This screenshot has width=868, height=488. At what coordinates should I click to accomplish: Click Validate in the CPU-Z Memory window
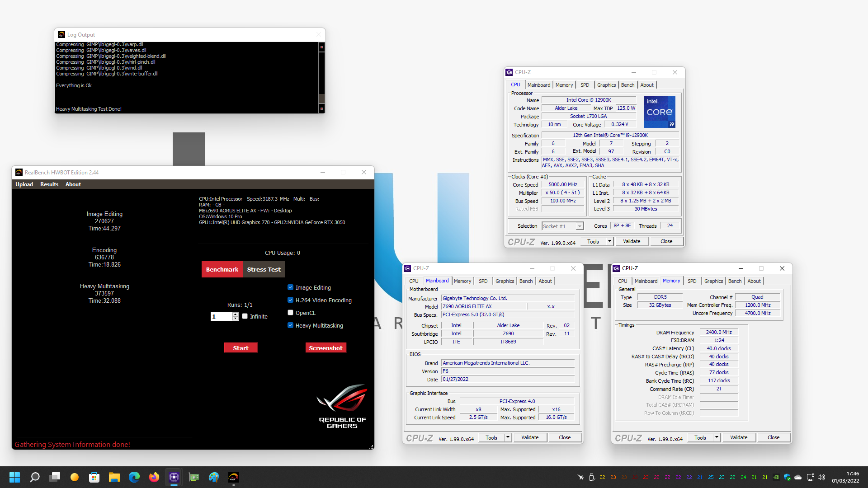(x=739, y=437)
